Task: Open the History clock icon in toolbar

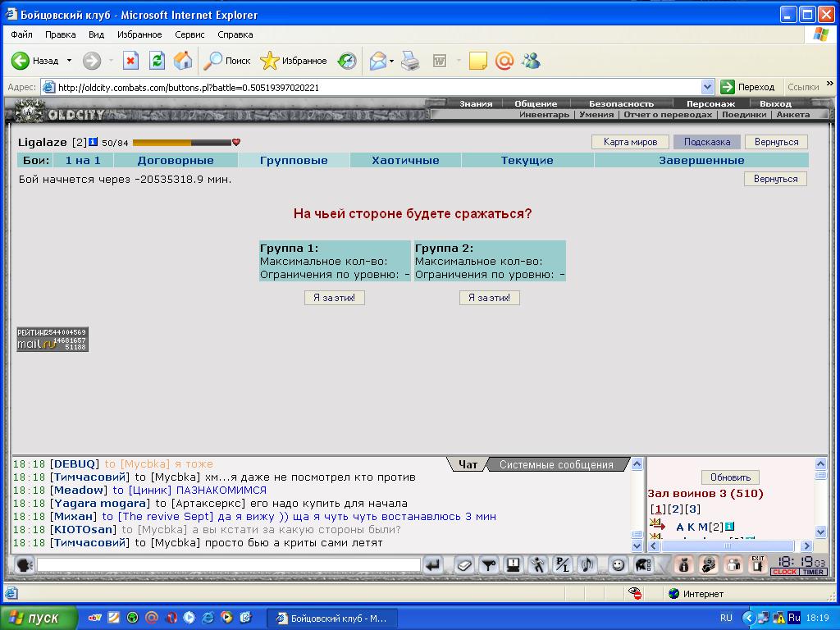Action: click(347, 61)
